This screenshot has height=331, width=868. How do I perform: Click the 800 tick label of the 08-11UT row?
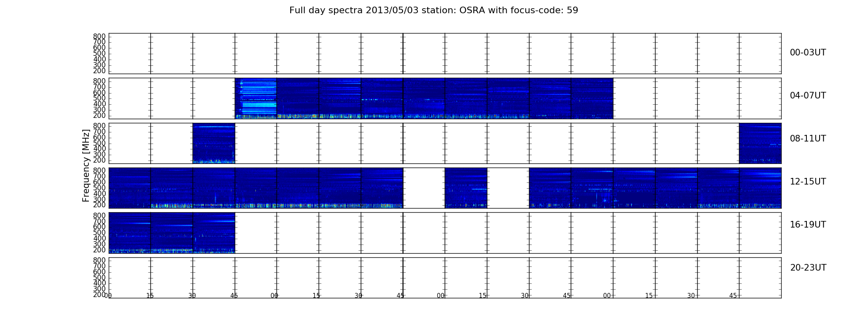pos(100,126)
